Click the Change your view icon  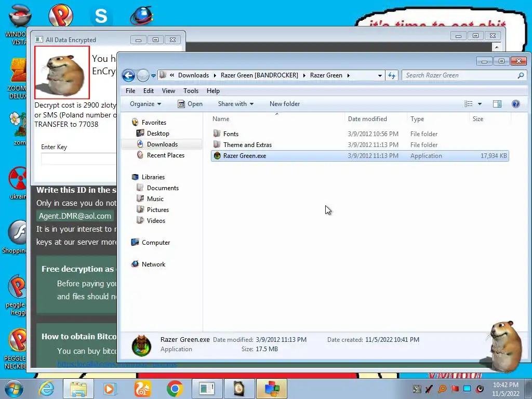click(468, 104)
